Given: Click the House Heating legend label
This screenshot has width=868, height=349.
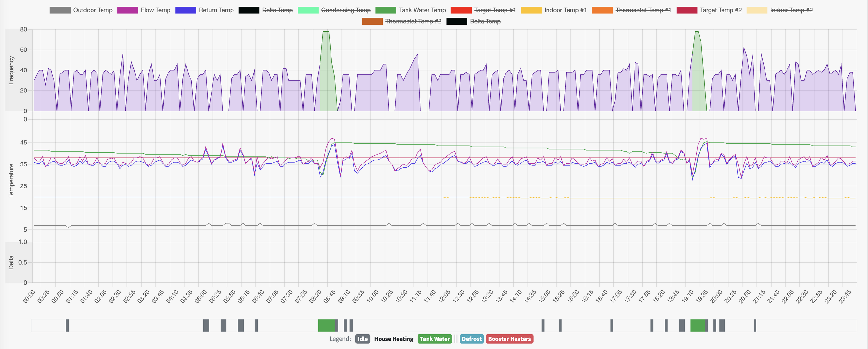Looking at the screenshot, I should (394, 339).
